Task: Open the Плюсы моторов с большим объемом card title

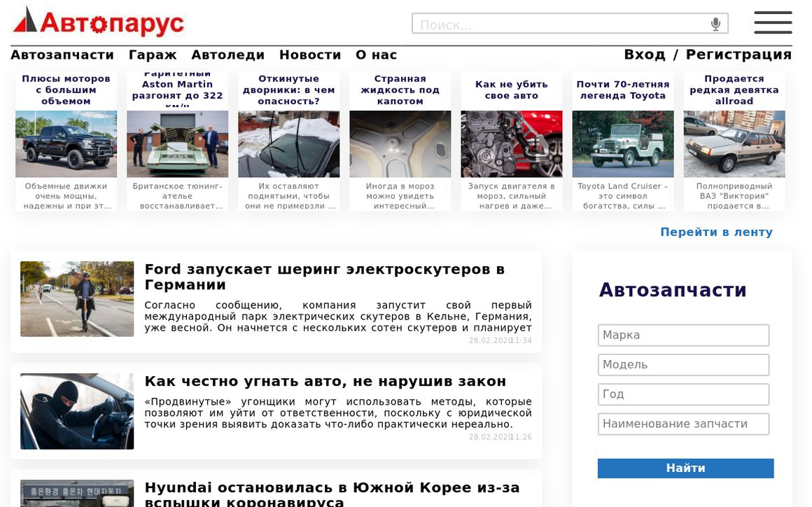Action: coord(66,90)
